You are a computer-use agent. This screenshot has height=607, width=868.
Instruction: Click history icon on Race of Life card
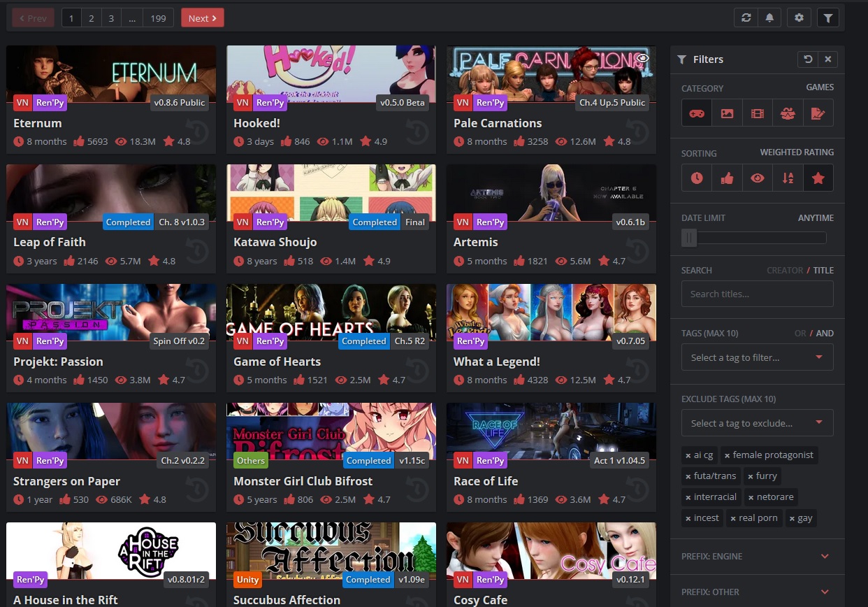pyautogui.click(x=638, y=490)
